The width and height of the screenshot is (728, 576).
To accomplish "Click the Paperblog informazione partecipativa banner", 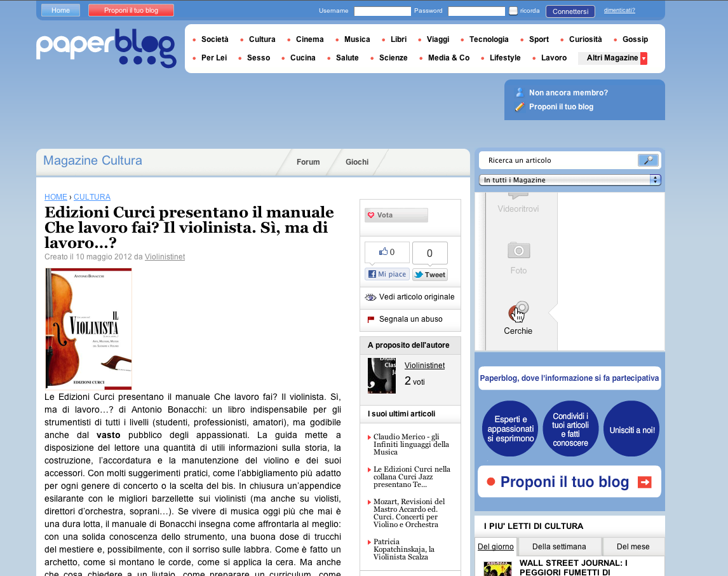I will coord(569,378).
